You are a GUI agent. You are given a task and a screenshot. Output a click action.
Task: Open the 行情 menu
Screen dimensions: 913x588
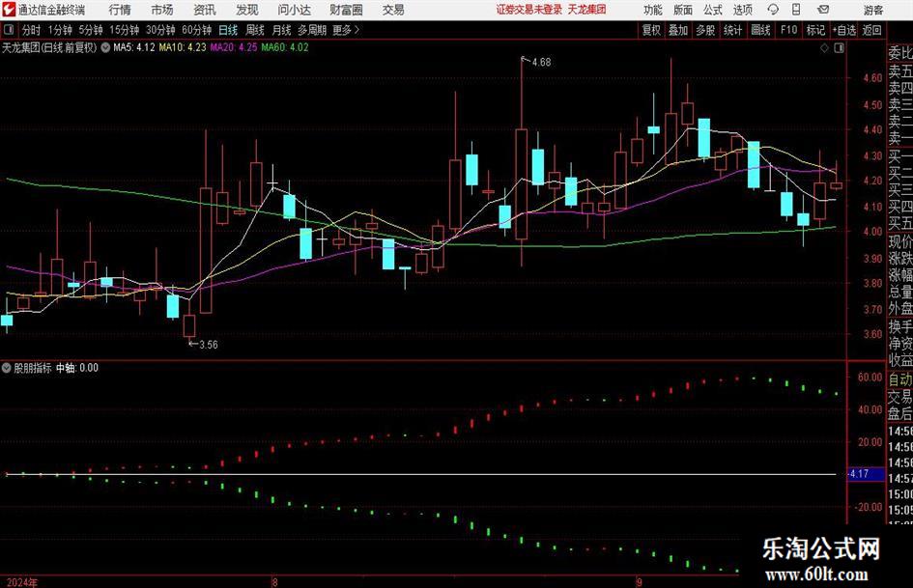pyautogui.click(x=120, y=10)
